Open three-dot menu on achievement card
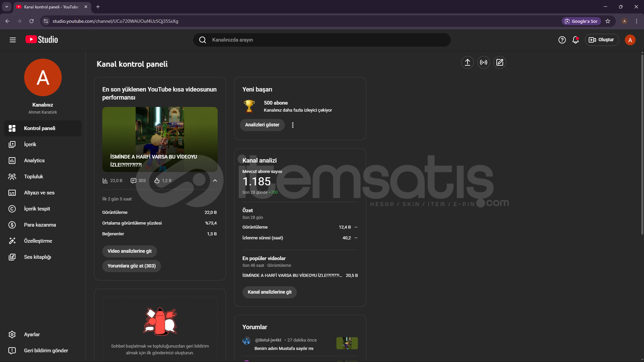 point(293,125)
